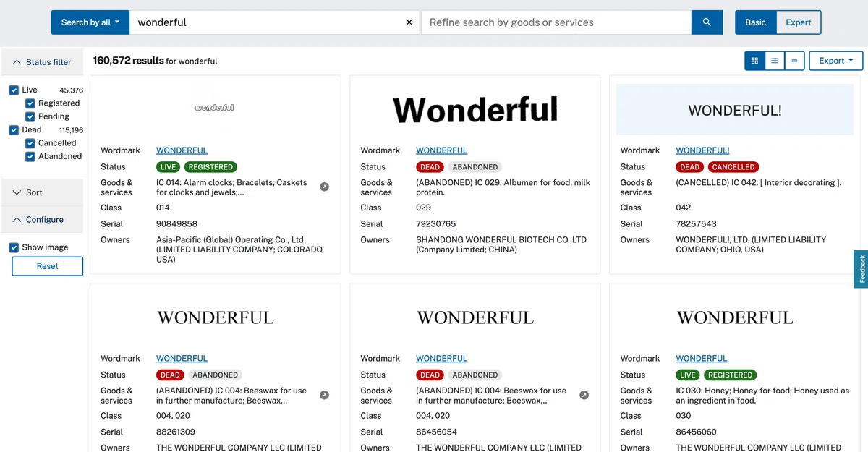
Task: Uncheck the Dead status checkbox
Action: (x=14, y=130)
